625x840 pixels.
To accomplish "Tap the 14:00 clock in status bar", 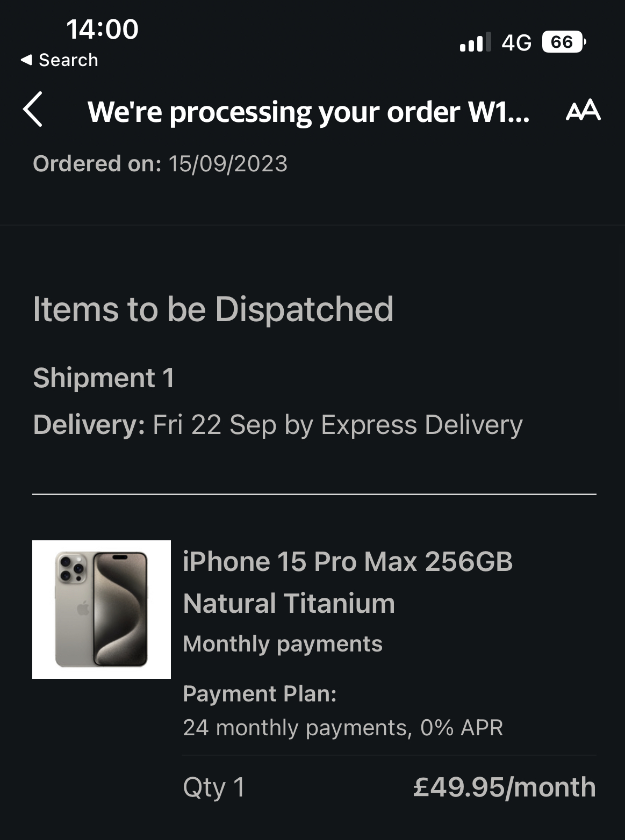I will point(102,29).
